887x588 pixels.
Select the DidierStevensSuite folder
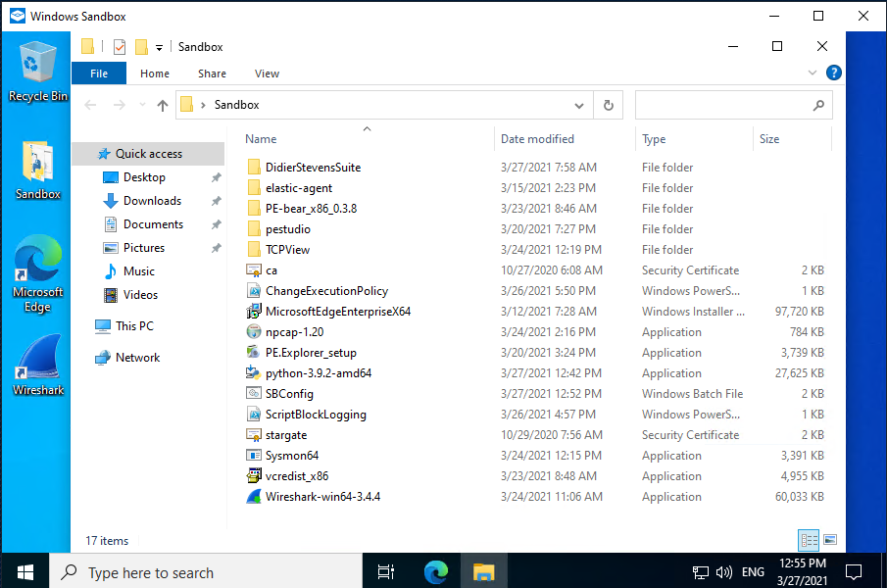313,168
